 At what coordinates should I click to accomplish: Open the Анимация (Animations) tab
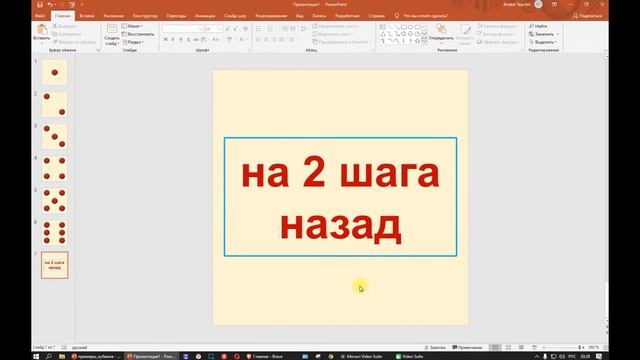[205, 16]
